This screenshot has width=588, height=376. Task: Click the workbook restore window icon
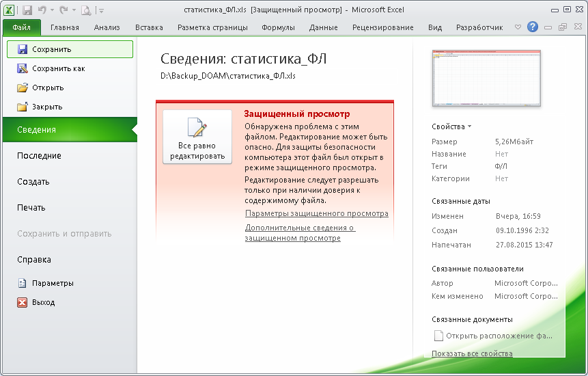(563, 27)
